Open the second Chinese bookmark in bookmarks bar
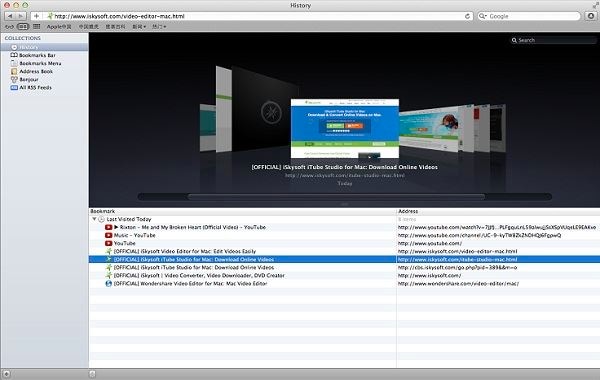The width and height of the screenshot is (600, 380). pyautogui.click(x=88, y=26)
